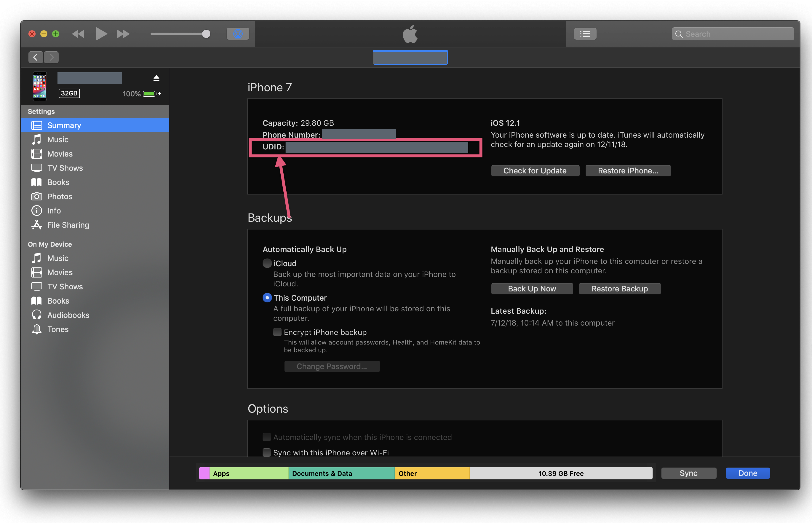Click the Restore iPhone... button
The image size is (812, 523).
coord(628,171)
